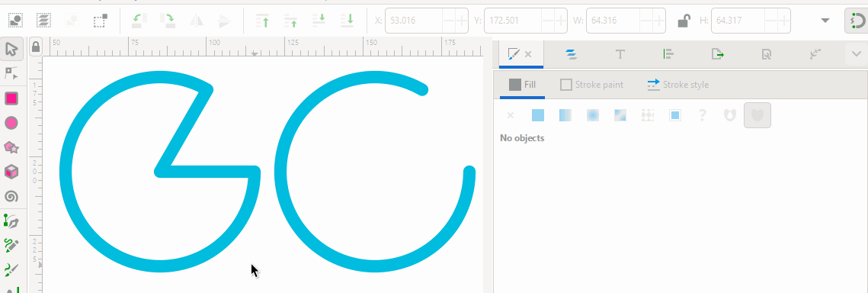
Task: Lower selection one step
Action: coord(319,21)
